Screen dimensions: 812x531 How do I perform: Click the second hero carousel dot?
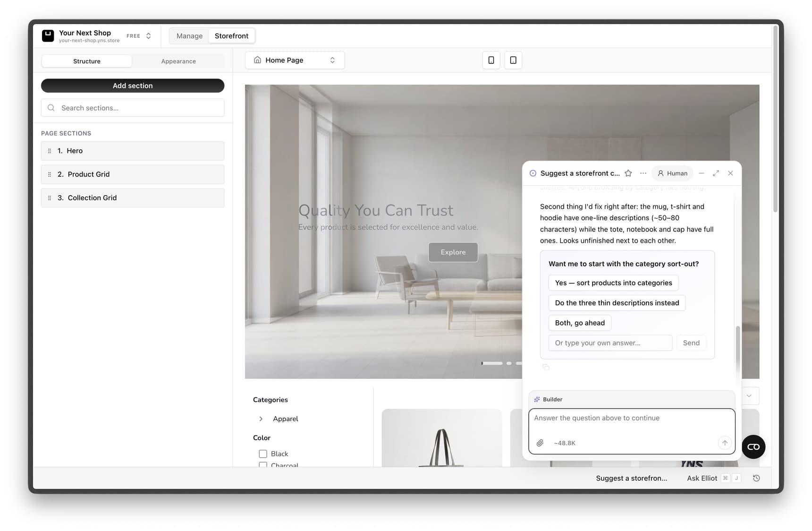(x=509, y=363)
